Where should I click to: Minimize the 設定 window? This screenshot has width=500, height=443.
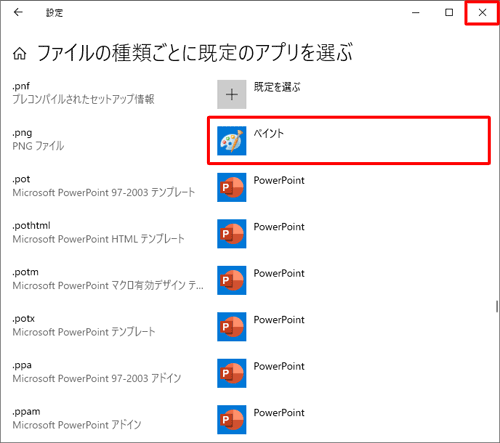416,13
